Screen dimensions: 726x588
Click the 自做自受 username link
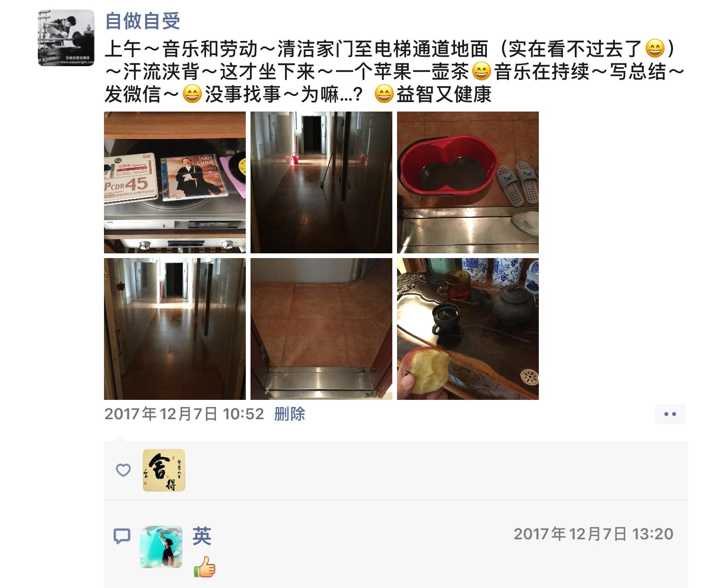point(143,20)
